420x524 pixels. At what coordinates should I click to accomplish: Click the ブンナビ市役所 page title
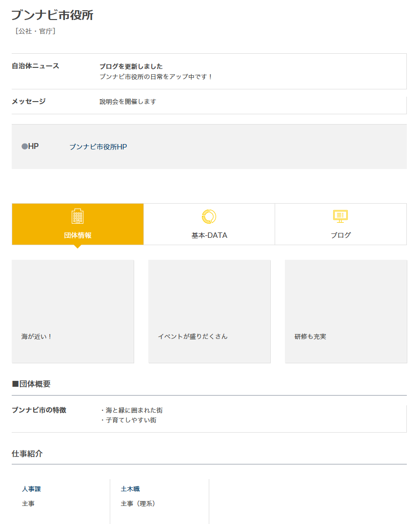[x=52, y=15]
